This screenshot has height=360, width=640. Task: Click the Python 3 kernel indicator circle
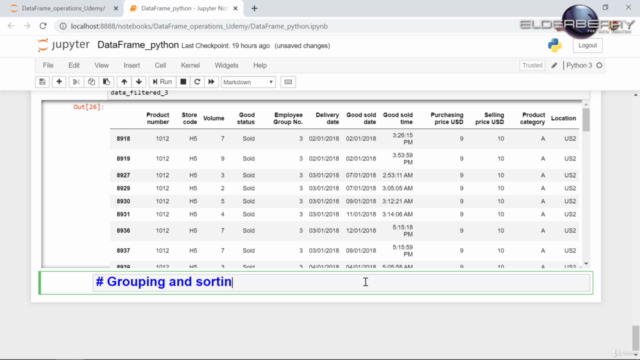599,65
